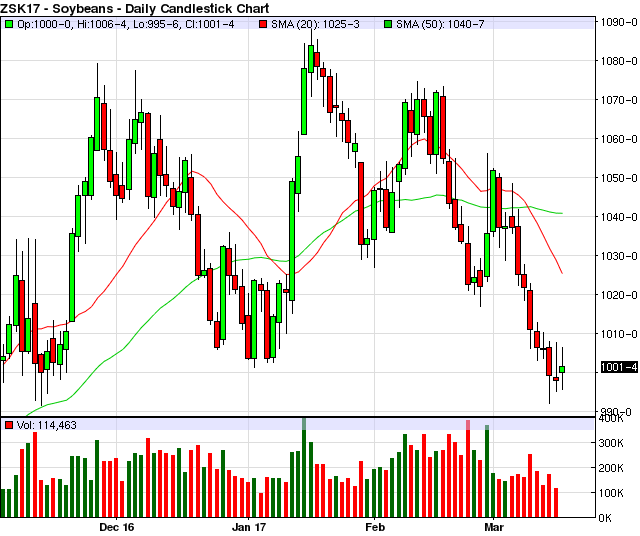
Task: Click the green SMA (50) legend swatch
Action: [x=388, y=24]
